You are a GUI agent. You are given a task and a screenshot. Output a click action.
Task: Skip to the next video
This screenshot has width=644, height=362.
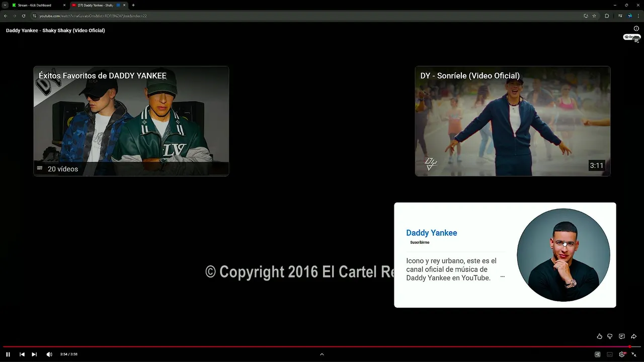34,354
